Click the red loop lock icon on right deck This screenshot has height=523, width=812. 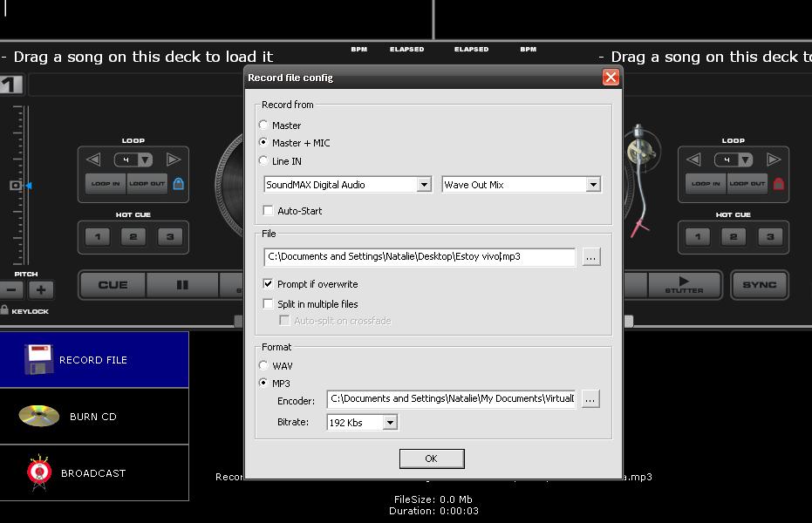778,184
